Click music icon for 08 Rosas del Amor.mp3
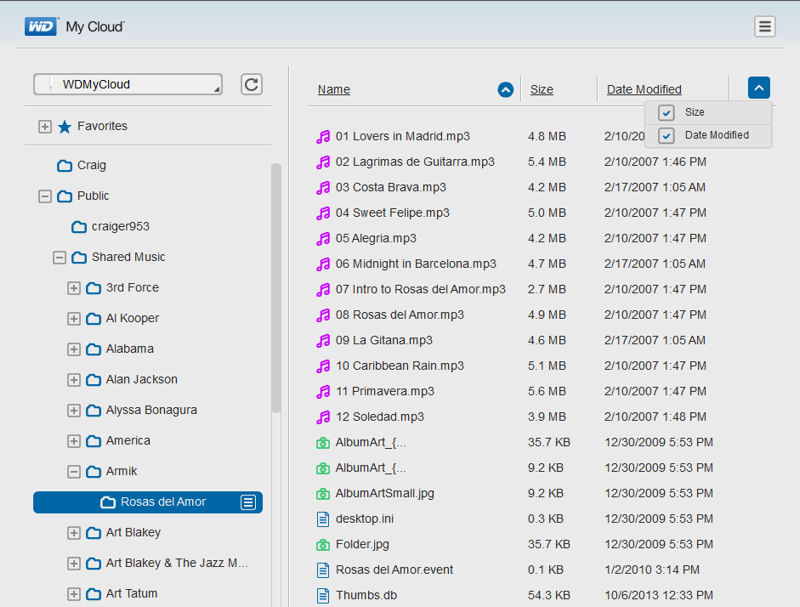This screenshot has width=800, height=607. pos(323,315)
